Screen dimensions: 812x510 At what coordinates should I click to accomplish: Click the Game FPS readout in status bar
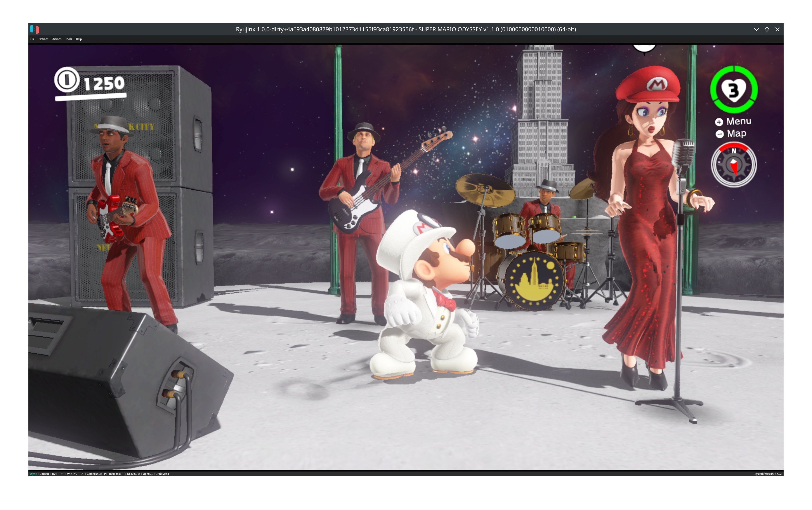click(x=103, y=474)
